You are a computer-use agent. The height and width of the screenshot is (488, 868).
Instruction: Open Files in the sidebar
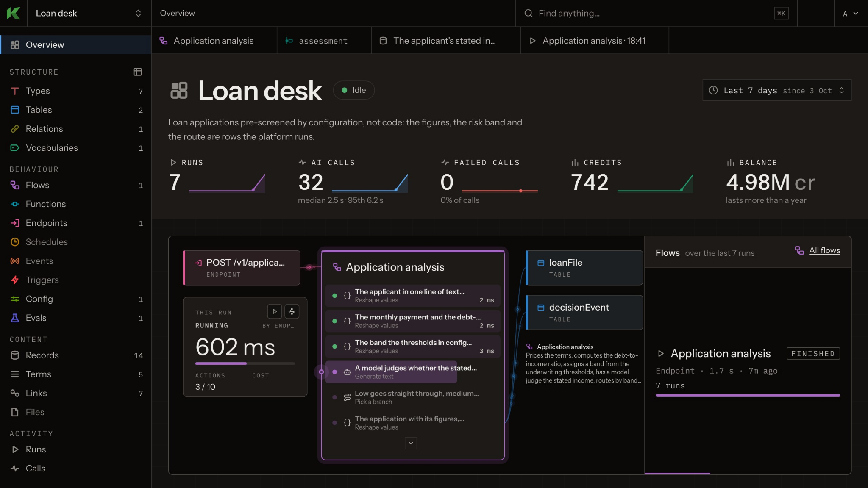[76, 413]
